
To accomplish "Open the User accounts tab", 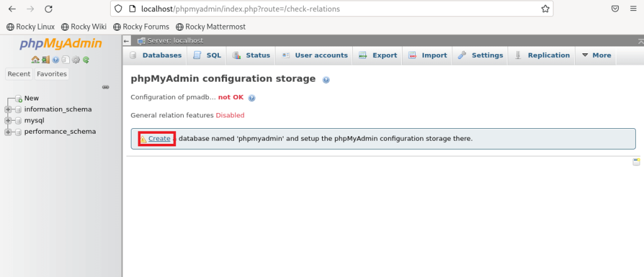I will point(314,55).
